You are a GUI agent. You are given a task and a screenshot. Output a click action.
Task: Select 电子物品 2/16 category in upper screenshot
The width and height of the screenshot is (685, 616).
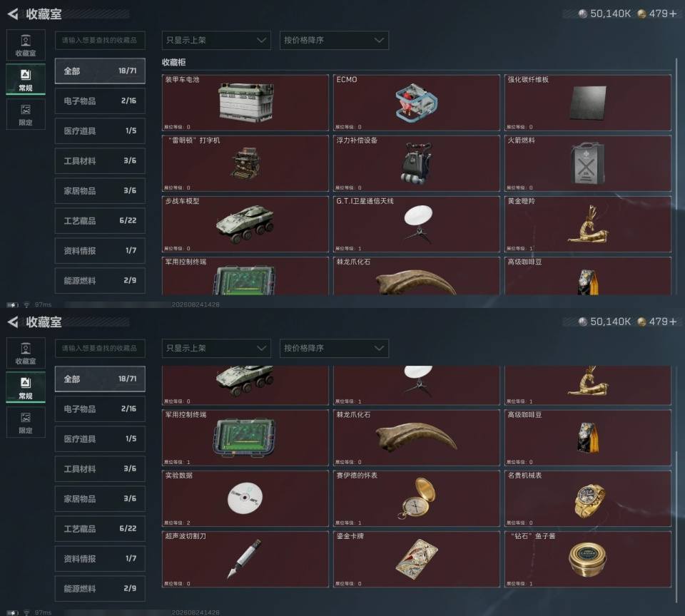coord(100,101)
